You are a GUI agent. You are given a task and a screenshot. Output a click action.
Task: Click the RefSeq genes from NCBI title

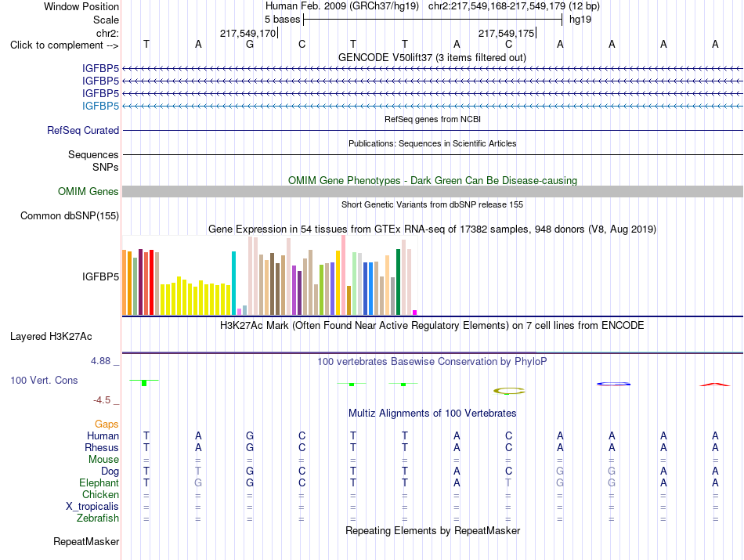coord(432,119)
